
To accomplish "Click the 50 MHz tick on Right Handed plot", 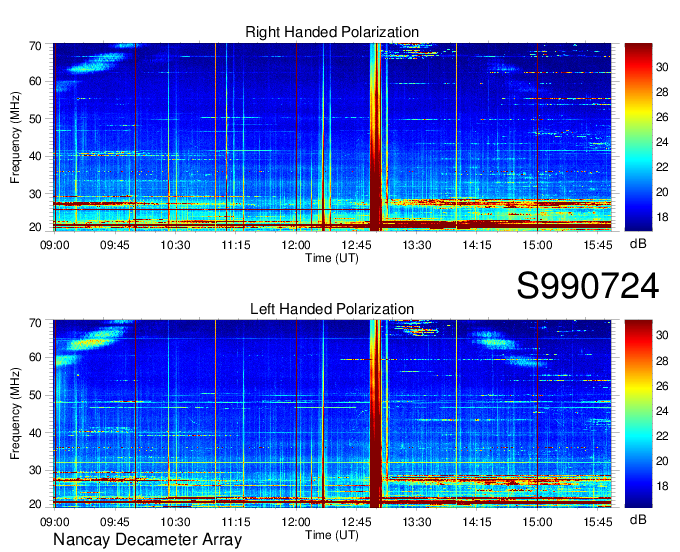I will tap(35, 119).
